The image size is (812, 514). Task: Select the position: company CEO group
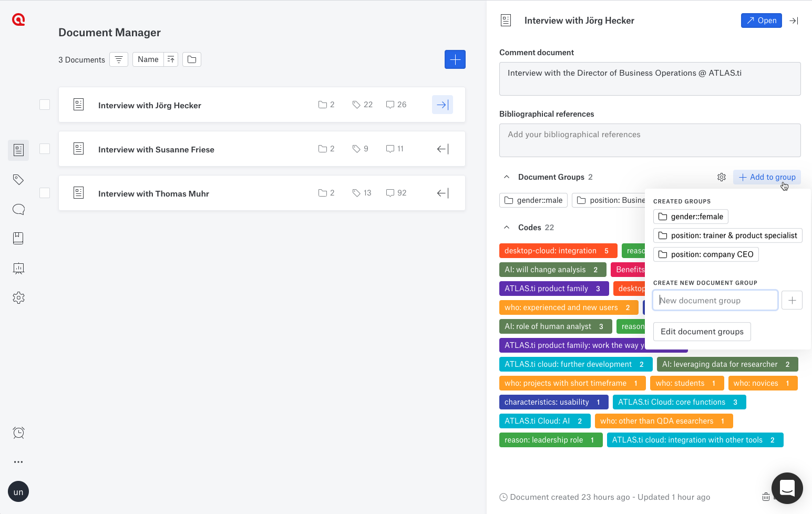click(706, 254)
